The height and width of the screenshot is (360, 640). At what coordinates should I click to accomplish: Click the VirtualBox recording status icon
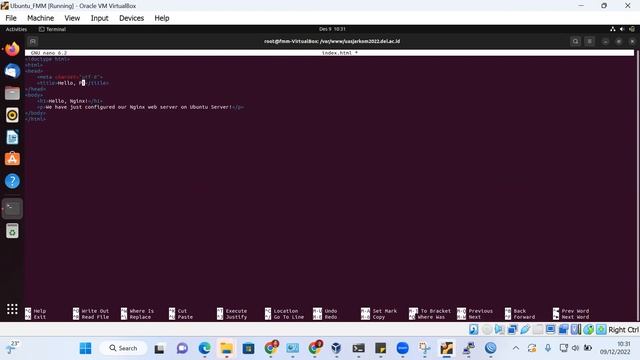pyautogui.click(x=563, y=329)
